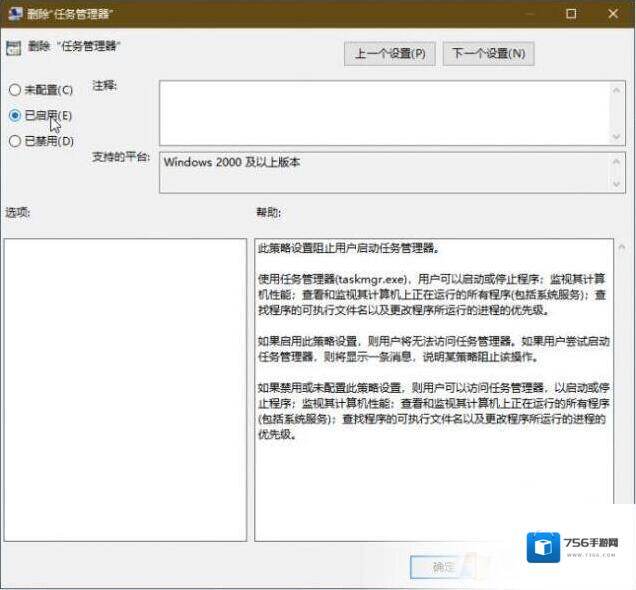
Task: Click the 选项: label
Action: tap(18, 212)
